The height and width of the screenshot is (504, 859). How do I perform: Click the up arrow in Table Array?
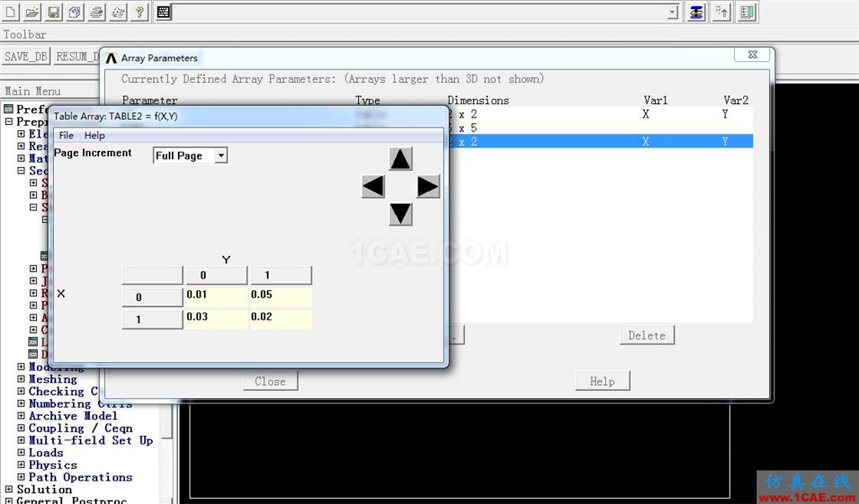click(400, 159)
